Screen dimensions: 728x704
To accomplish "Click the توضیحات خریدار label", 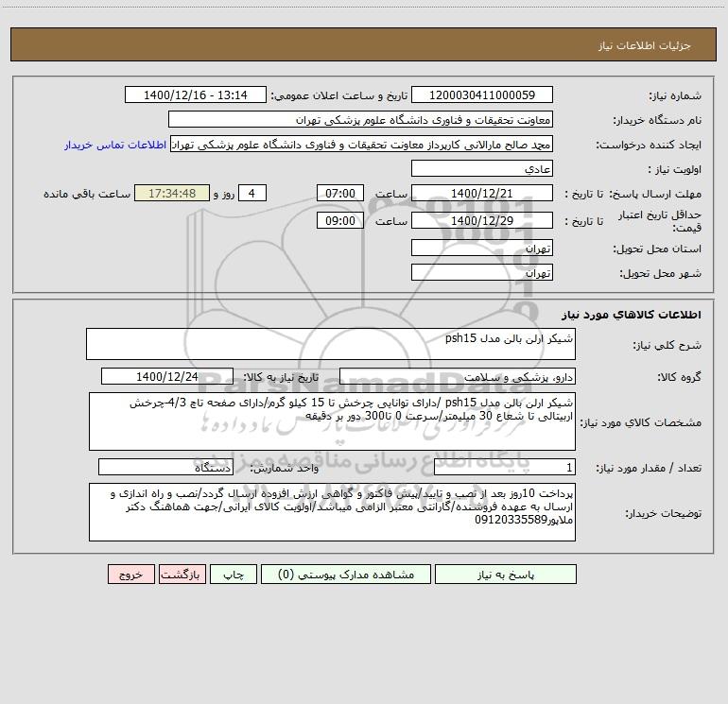I will [663, 513].
